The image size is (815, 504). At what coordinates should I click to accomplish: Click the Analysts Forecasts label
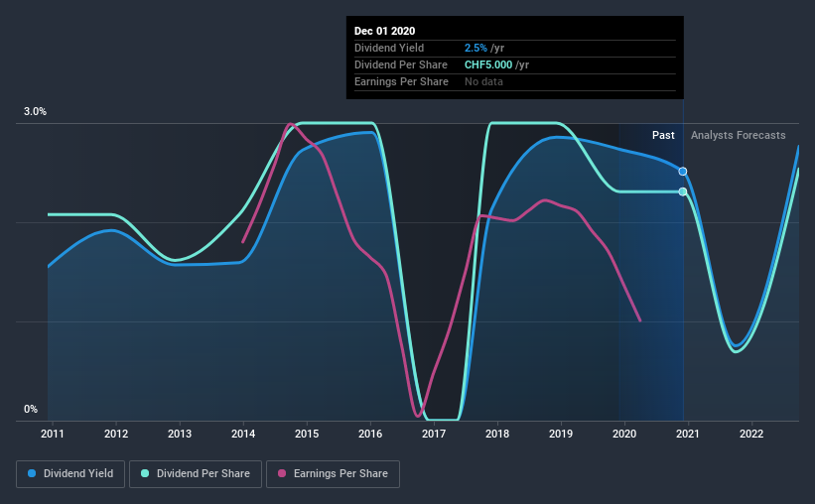[739, 135]
